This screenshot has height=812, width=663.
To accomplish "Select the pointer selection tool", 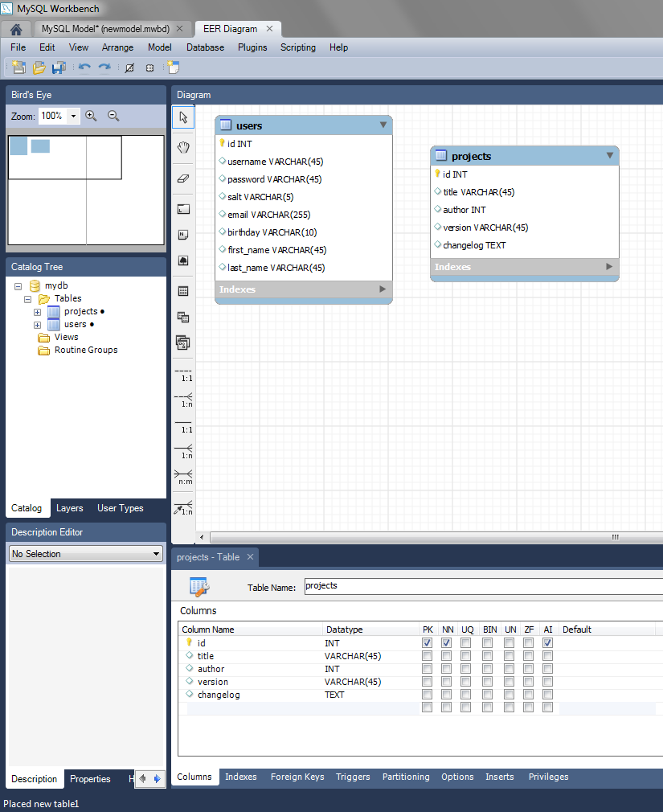I will point(183,117).
